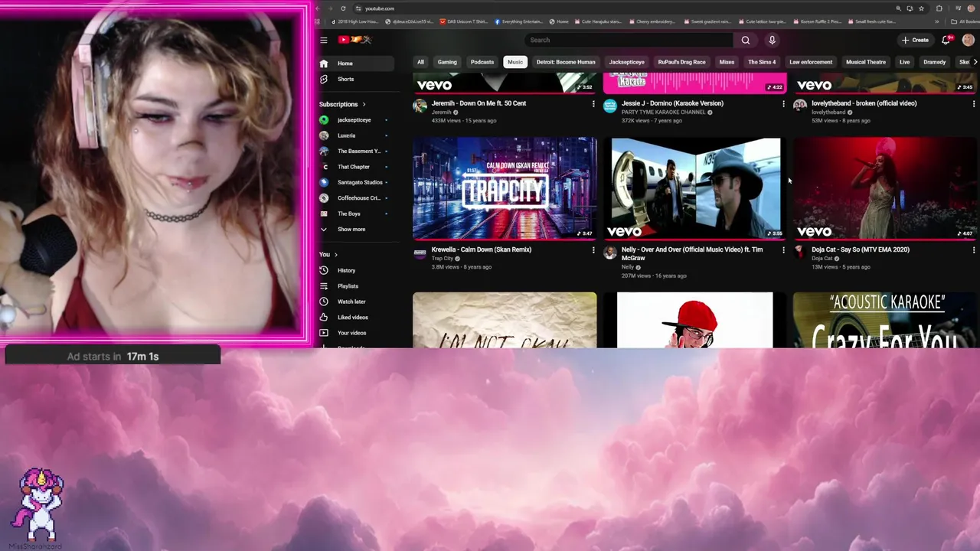980x551 pixels.
Task: Go back in browser history
Action: pyautogui.click(x=318, y=8)
